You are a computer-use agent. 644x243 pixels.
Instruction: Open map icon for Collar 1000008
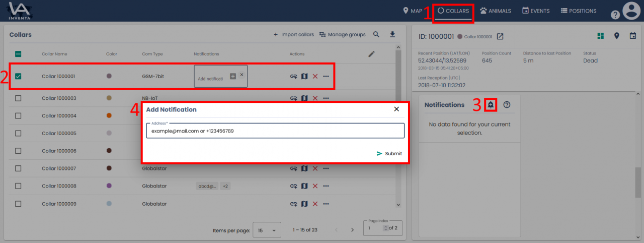[304, 186]
